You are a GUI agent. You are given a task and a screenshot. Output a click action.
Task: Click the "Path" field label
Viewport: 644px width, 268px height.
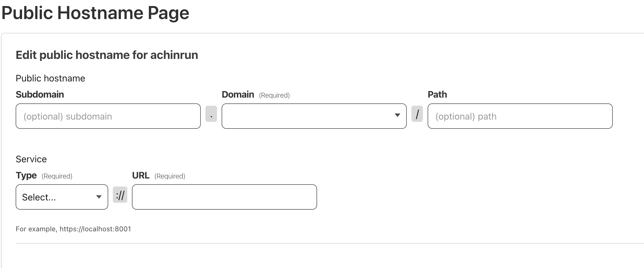[x=437, y=94]
